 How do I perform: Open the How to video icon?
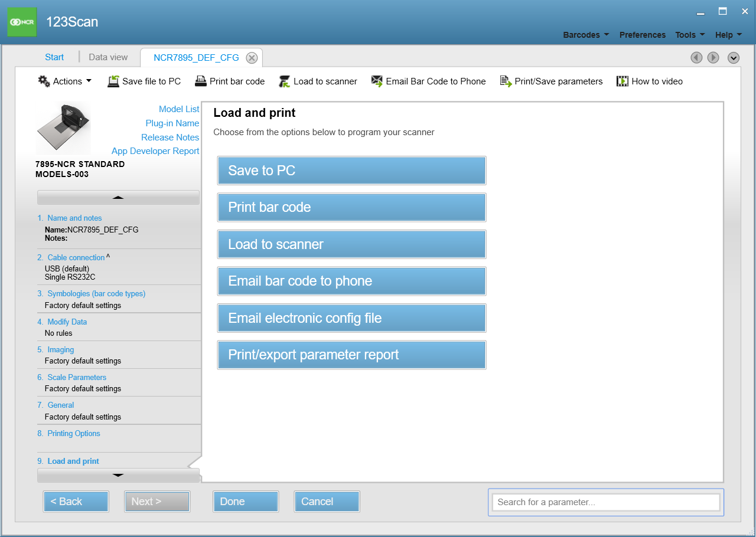[x=623, y=81]
